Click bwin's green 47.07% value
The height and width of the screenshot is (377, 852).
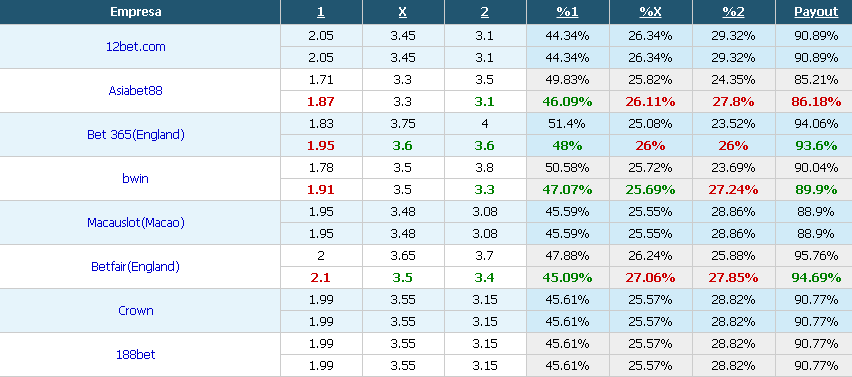click(567, 190)
